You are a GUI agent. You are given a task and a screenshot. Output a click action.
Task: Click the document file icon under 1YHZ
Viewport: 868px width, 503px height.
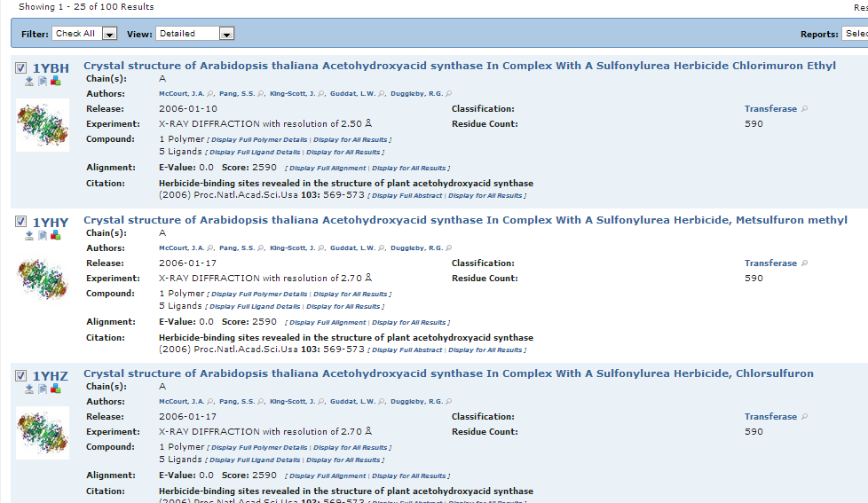coord(43,389)
